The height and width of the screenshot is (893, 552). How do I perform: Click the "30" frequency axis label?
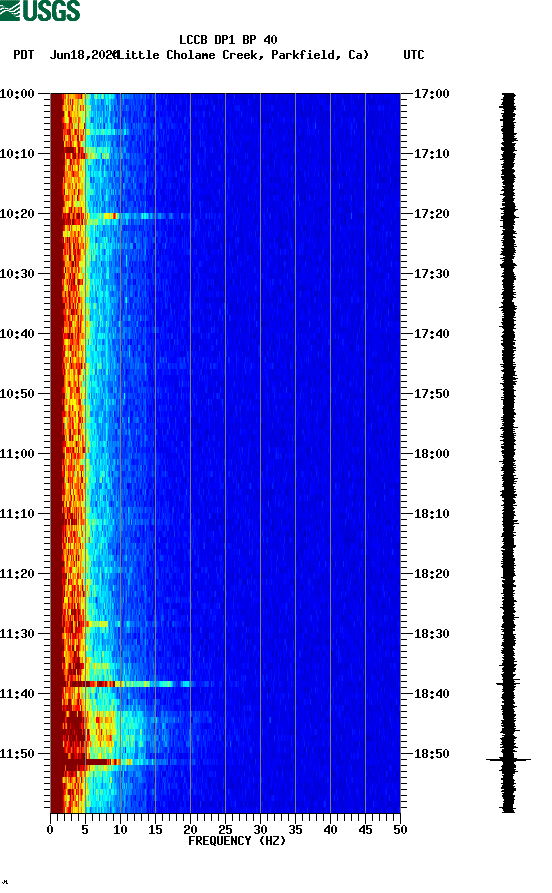click(x=260, y=830)
